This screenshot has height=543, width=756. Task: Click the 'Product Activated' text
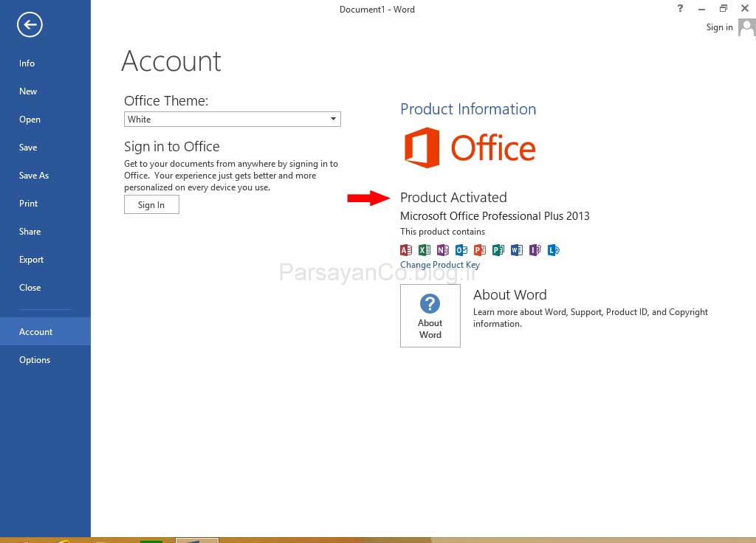[453, 197]
